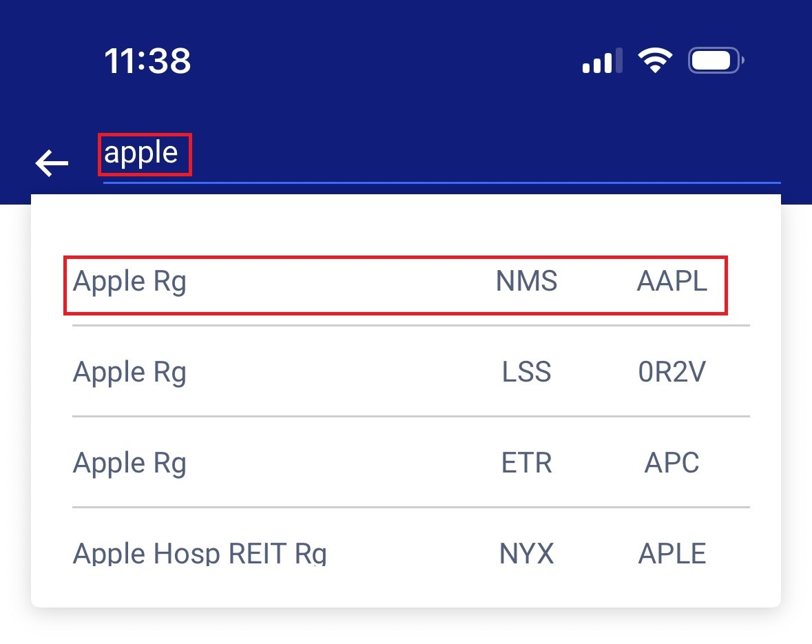Tap the ETR exchange code
The image size is (812, 644).
(x=526, y=463)
